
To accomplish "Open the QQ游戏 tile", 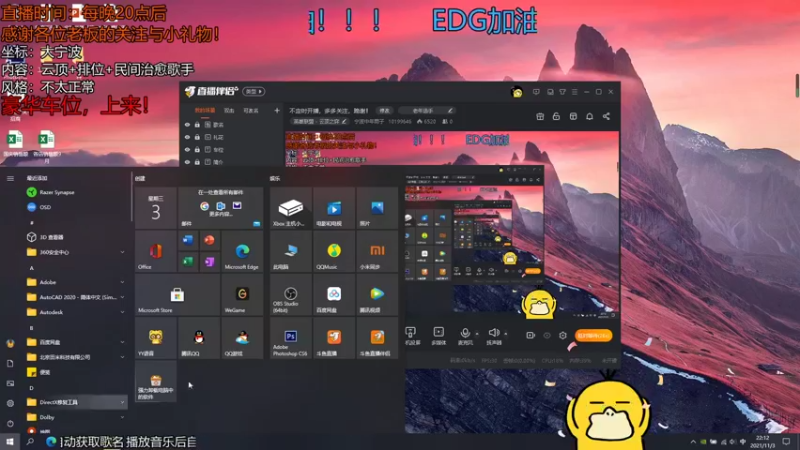I will tap(242, 337).
